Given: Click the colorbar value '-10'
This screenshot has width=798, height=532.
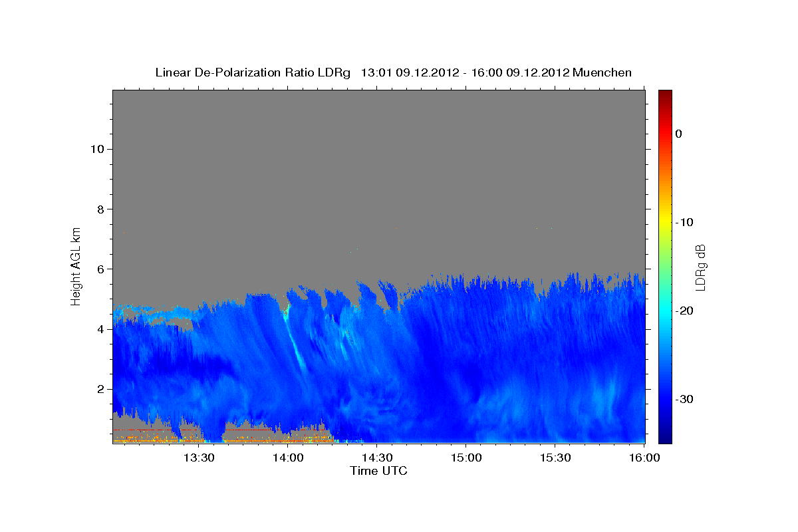Looking at the screenshot, I should tap(685, 222).
